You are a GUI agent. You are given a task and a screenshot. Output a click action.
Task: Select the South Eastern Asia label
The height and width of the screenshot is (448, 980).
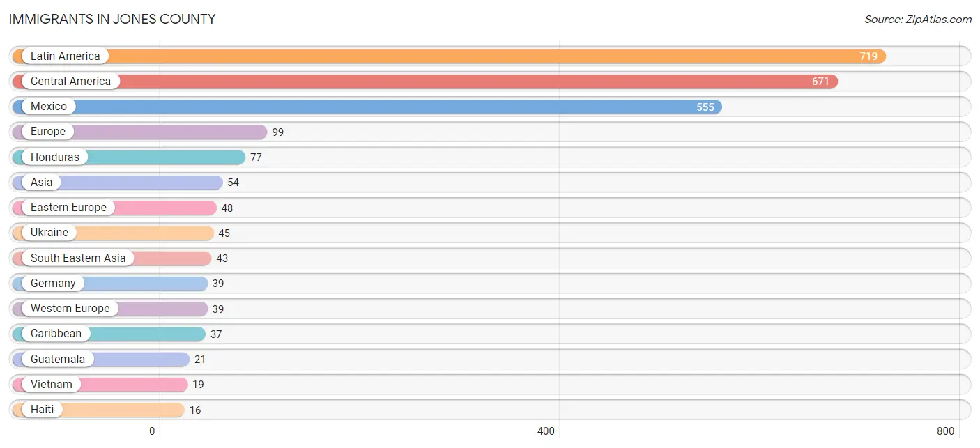pos(78,258)
